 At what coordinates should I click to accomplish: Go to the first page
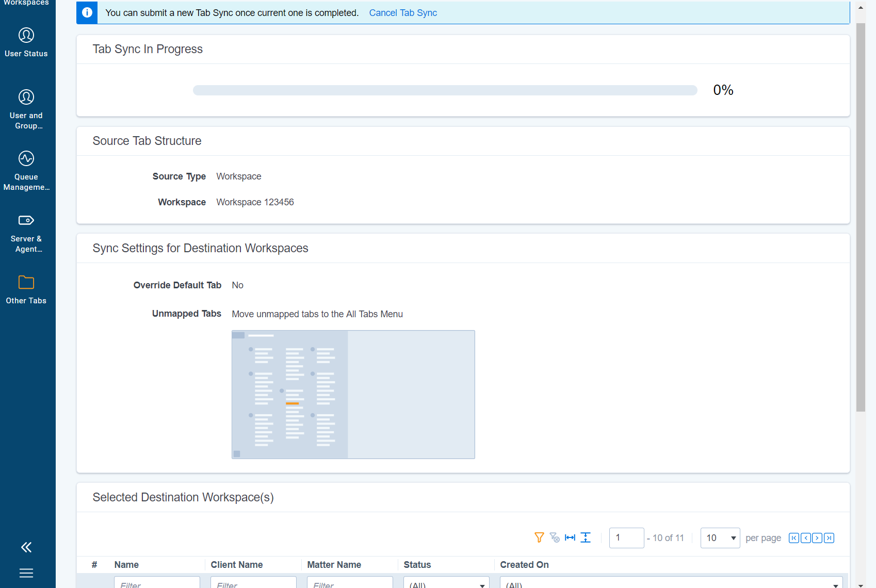click(x=794, y=538)
